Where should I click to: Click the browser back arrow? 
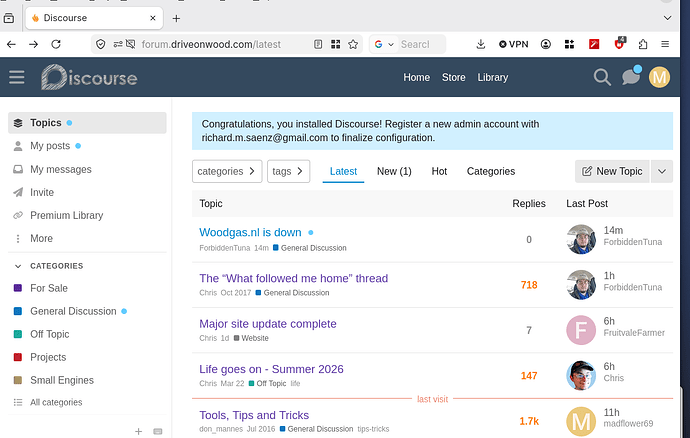pos(11,44)
